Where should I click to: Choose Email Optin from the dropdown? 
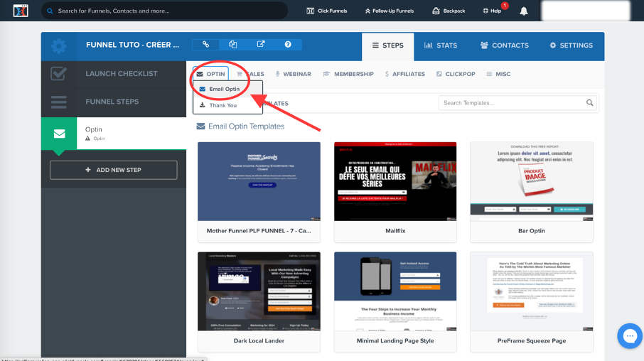[x=227, y=89]
